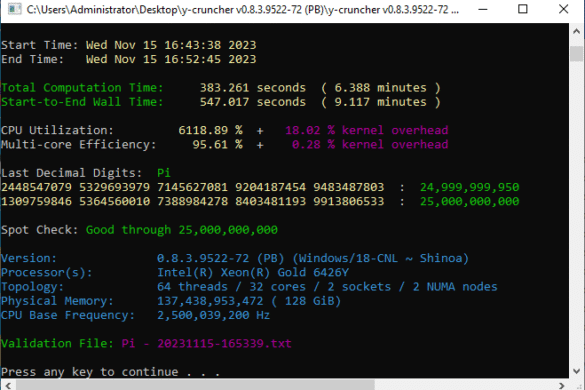Screen dimensions: 585x390
Task: Click the horizontal scrollbar right arrow
Action: (561, 385)
